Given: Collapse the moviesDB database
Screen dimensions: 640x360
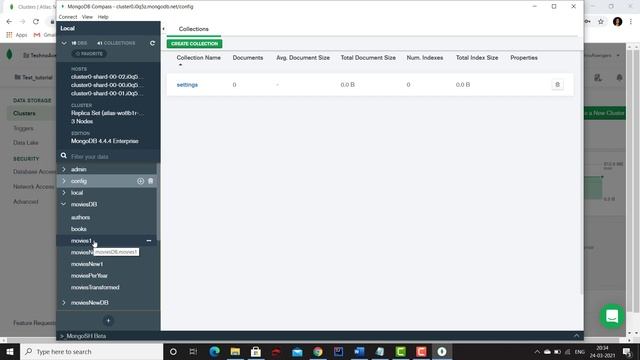Looking at the screenshot, I should 64,204.
